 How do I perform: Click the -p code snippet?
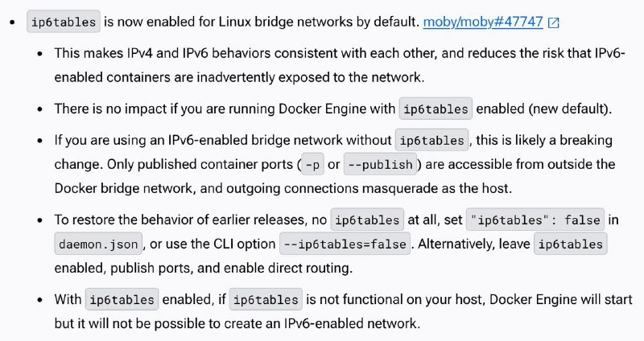[x=312, y=165]
